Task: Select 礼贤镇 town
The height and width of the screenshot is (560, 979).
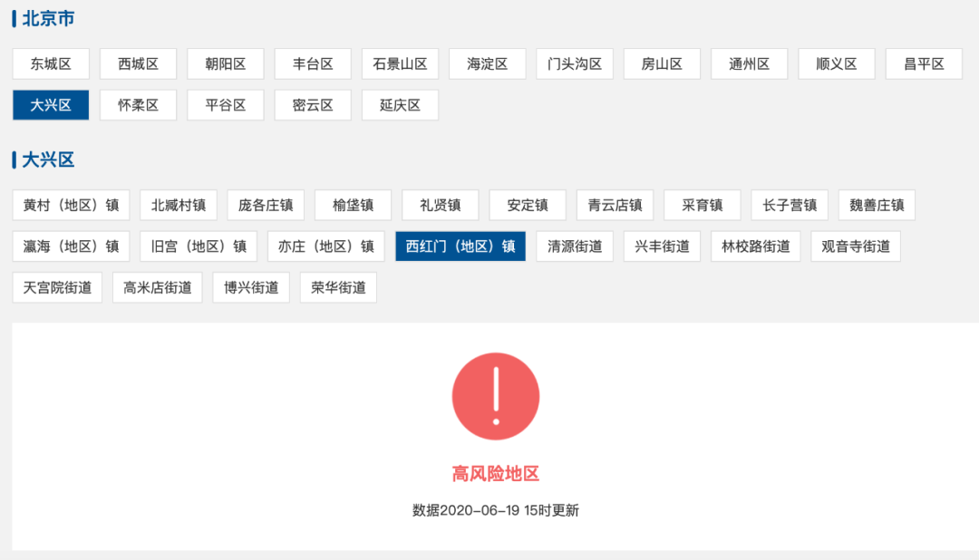Action: click(x=441, y=206)
